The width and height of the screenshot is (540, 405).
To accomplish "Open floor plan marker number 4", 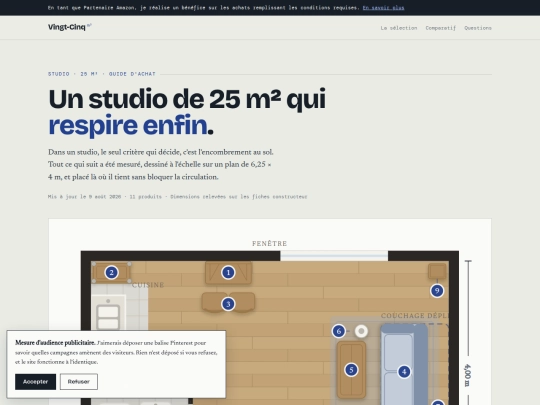I will click(404, 372).
